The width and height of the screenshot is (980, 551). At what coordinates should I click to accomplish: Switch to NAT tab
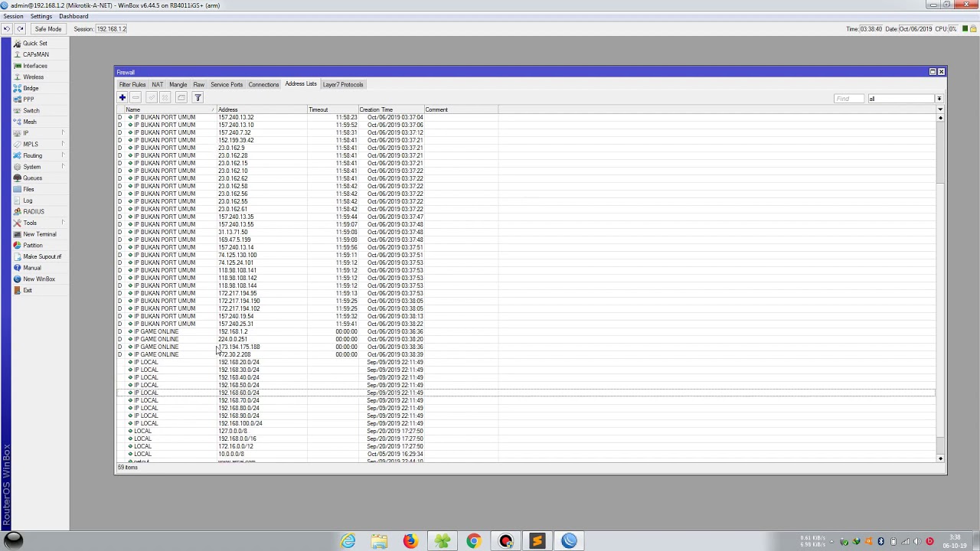pos(157,85)
